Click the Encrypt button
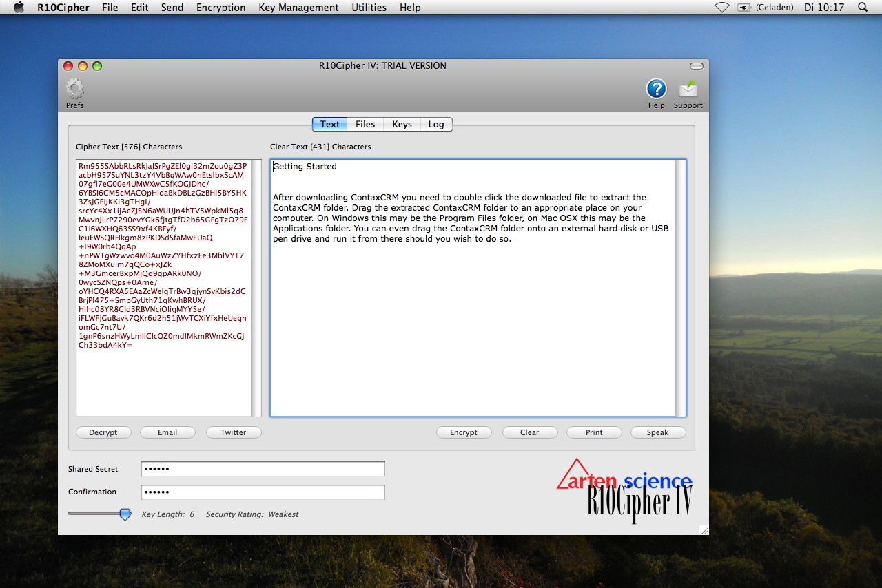Screen dimensions: 882x588 (464, 432)
